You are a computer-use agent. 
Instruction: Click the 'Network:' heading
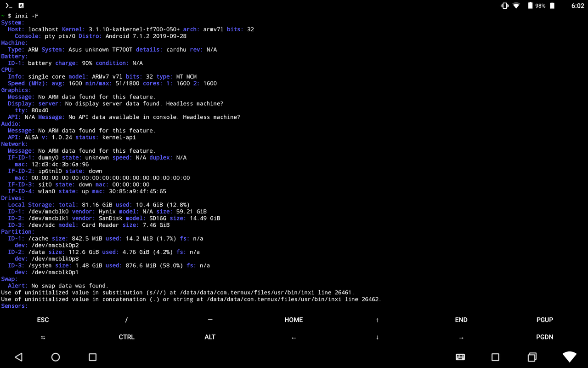15,144
